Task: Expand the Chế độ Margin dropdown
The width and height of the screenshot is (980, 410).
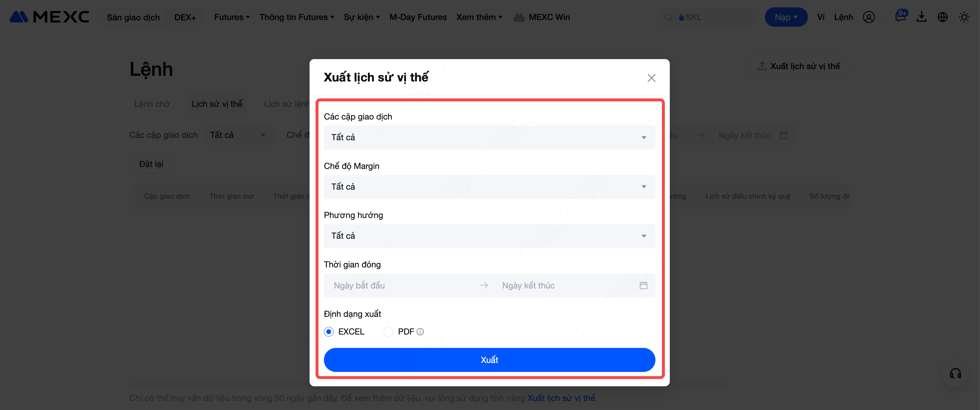Action: coord(489,187)
